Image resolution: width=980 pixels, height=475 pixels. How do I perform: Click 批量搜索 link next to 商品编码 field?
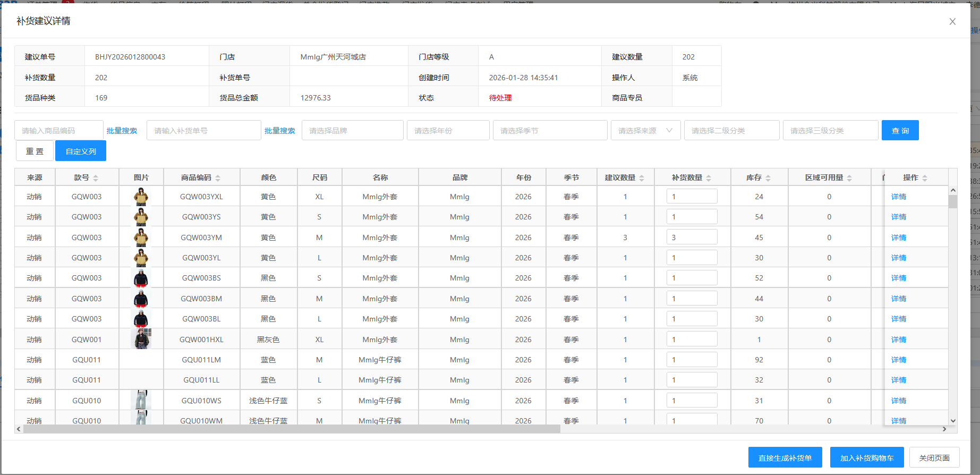pyautogui.click(x=122, y=131)
